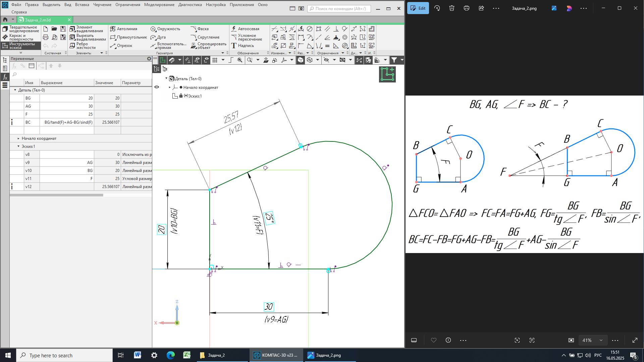This screenshot has width=644, height=362.
Task: Open the Моделирование menu
Action: tap(159, 5)
